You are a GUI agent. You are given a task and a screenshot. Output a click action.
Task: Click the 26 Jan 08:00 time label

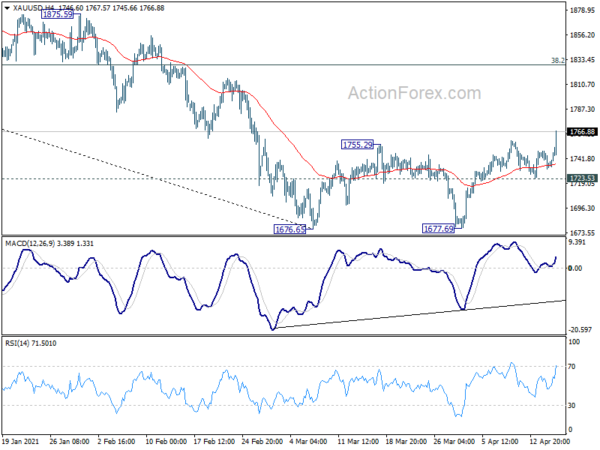70,441
